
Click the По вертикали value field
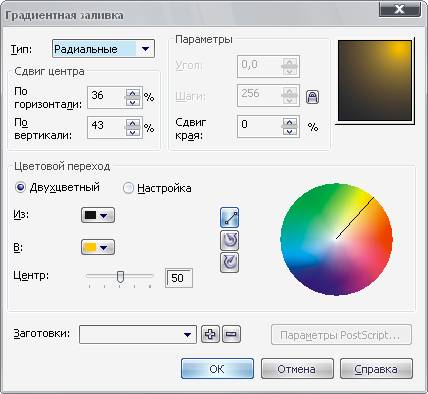tap(106, 127)
